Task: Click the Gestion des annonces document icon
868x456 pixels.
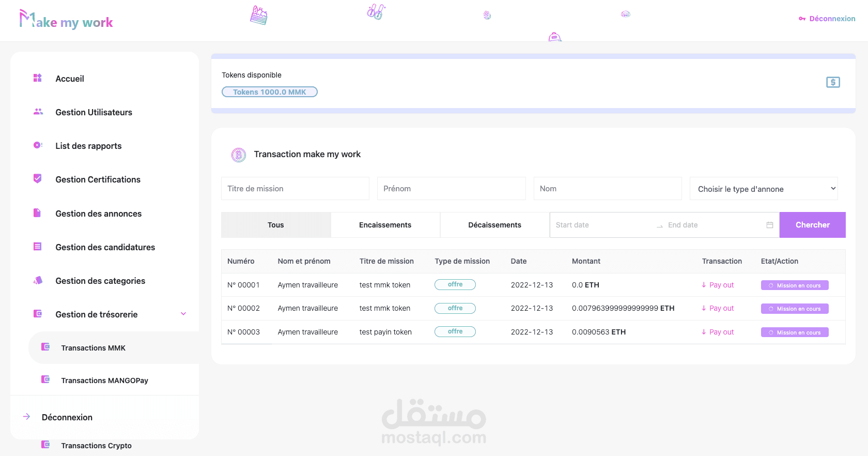Action: click(x=37, y=212)
